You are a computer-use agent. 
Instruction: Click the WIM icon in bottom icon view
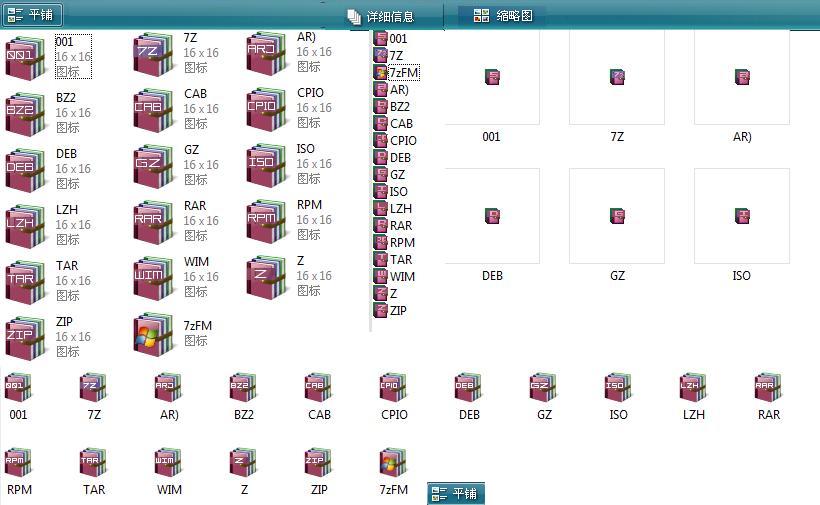click(x=168, y=463)
